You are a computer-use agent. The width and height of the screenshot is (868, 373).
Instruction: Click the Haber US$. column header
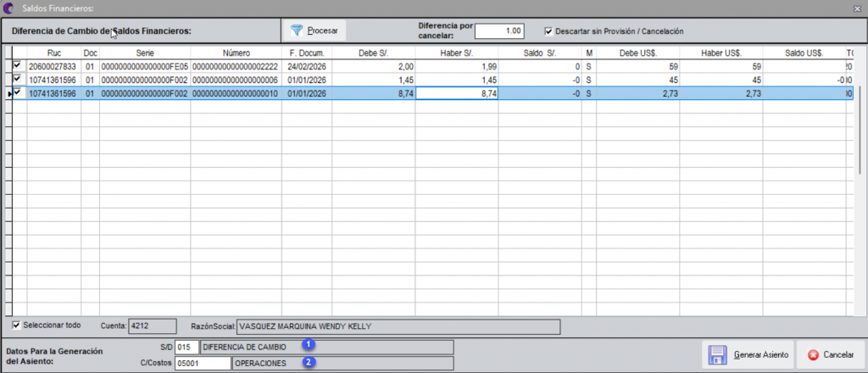pos(721,53)
